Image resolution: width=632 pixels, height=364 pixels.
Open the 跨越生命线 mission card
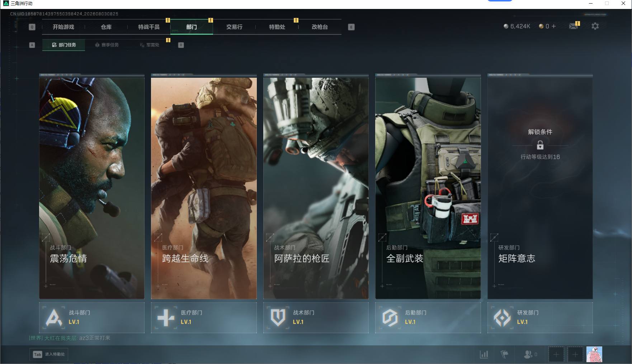pos(204,188)
